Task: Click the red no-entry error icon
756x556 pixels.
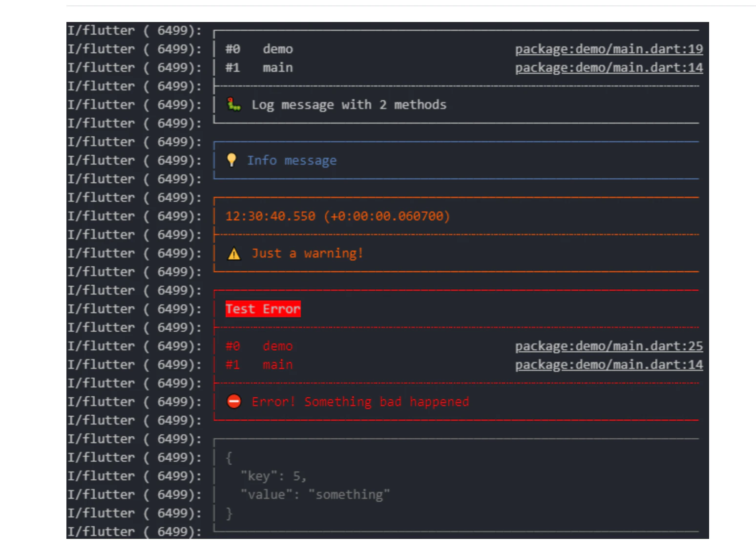Action: (x=234, y=402)
